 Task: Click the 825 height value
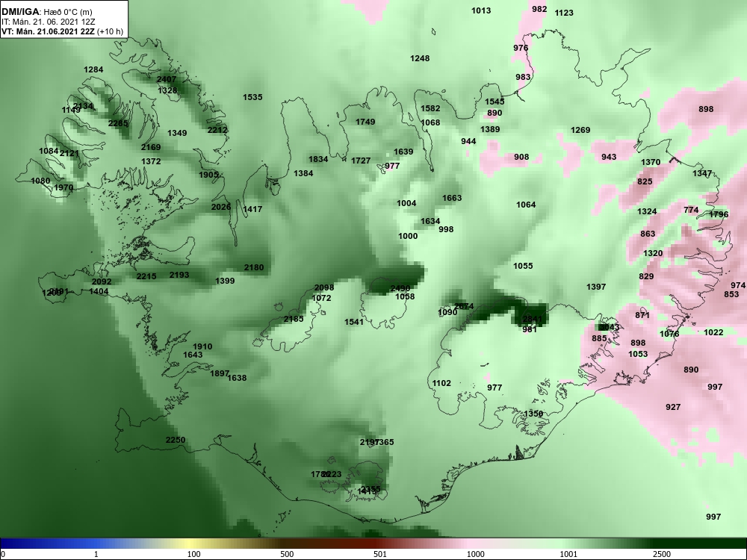(645, 181)
